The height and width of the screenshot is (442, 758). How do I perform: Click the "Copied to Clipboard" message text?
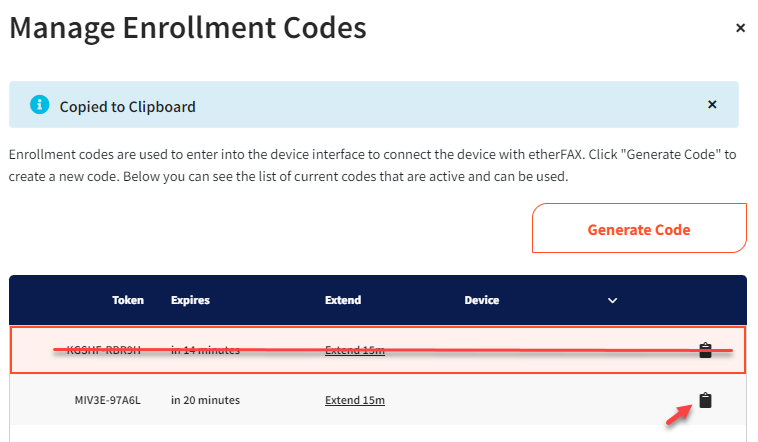coord(127,106)
